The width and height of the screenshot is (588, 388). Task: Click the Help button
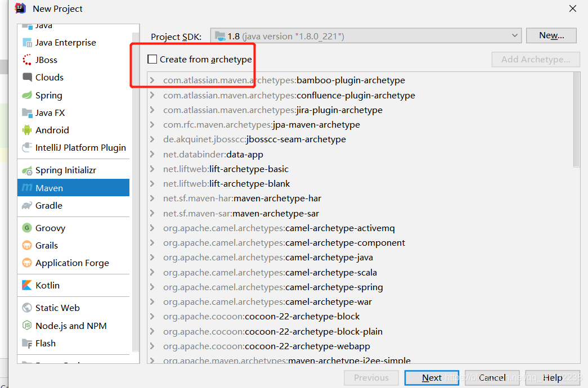pos(553,377)
